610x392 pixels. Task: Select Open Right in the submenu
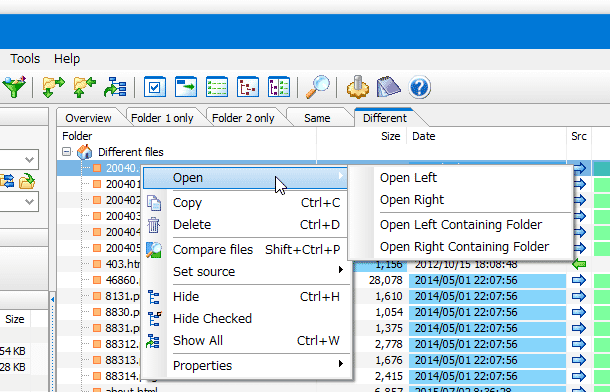461,200
